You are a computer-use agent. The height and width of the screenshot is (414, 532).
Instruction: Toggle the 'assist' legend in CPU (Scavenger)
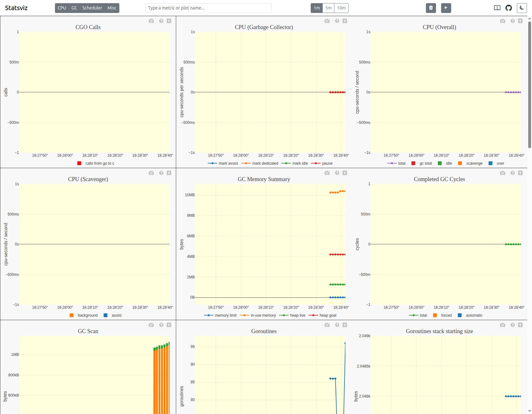(117, 315)
